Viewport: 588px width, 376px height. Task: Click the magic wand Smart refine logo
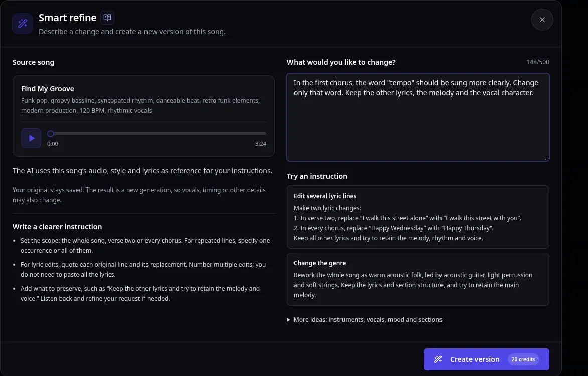(x=23, y=23)
